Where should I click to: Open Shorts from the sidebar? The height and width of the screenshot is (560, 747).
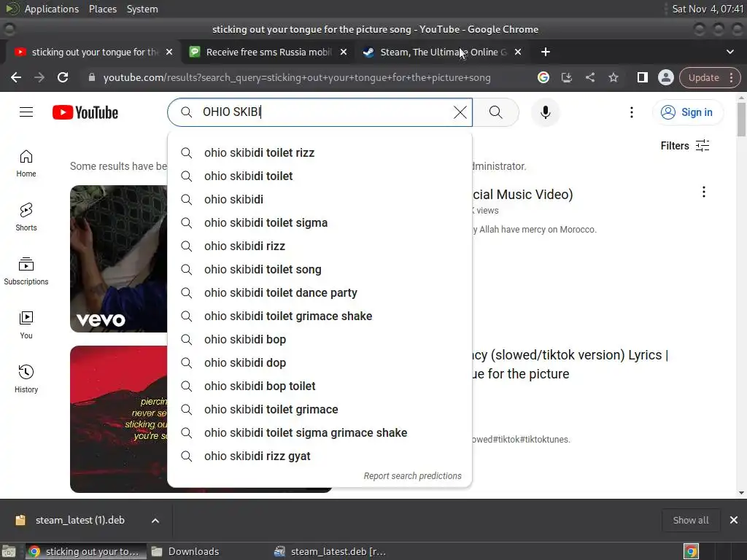(26, 217)
